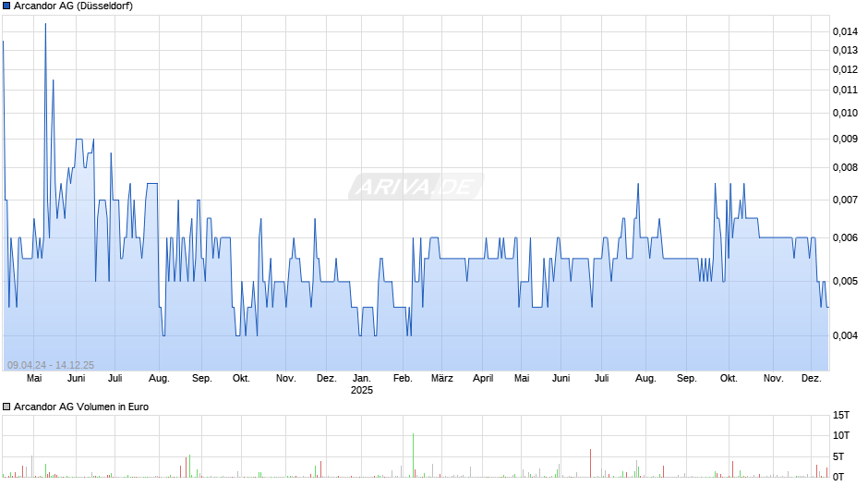
Task: Click the 'Arcandor AG (Düsseldorf)' chart title
Action: 73,6
